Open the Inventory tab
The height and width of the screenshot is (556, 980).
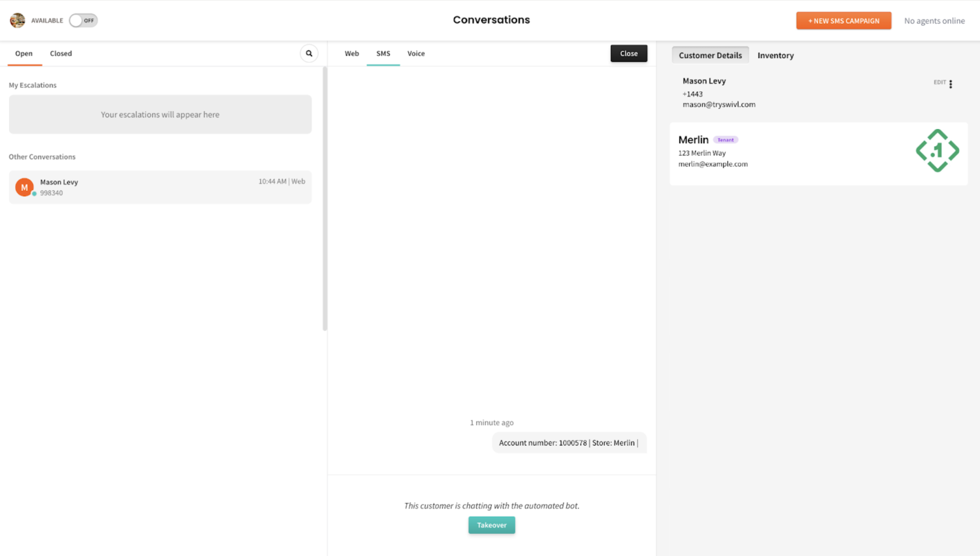point(775,56)
